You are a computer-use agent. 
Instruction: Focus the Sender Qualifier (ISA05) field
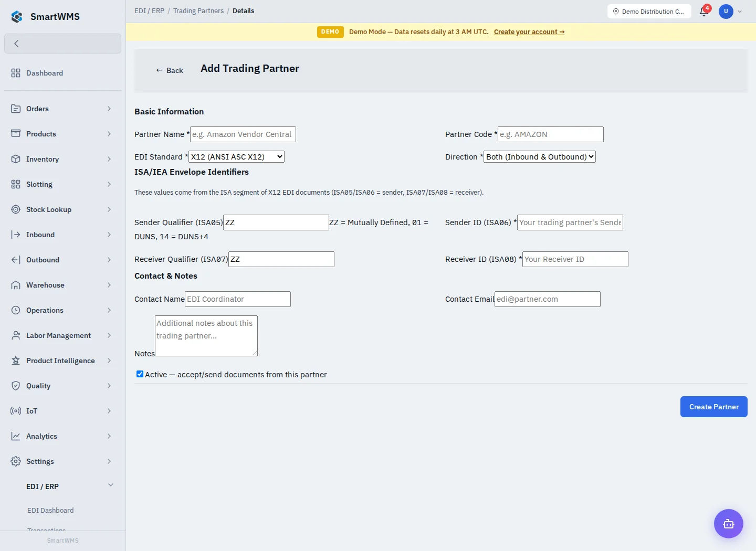[276, 222]
